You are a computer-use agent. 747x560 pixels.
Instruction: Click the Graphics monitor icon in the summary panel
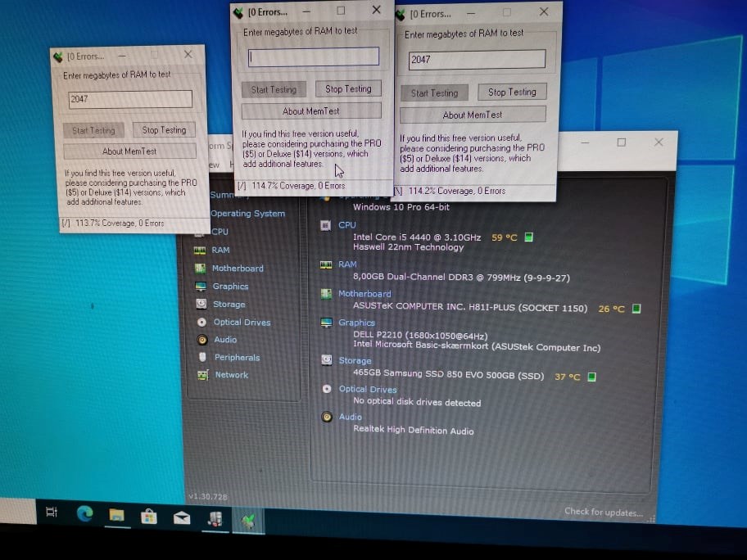tap(326, 323)
